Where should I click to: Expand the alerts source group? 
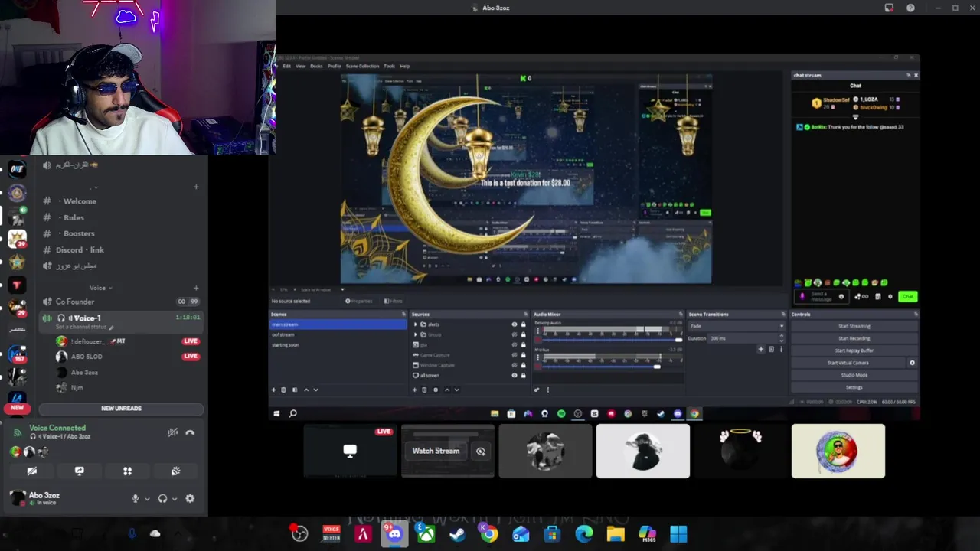[x=416, y=324]
